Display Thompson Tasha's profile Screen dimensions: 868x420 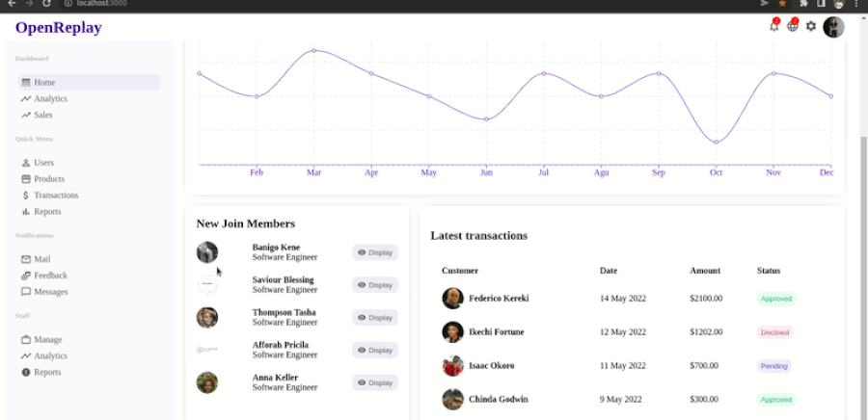[375, 318]
